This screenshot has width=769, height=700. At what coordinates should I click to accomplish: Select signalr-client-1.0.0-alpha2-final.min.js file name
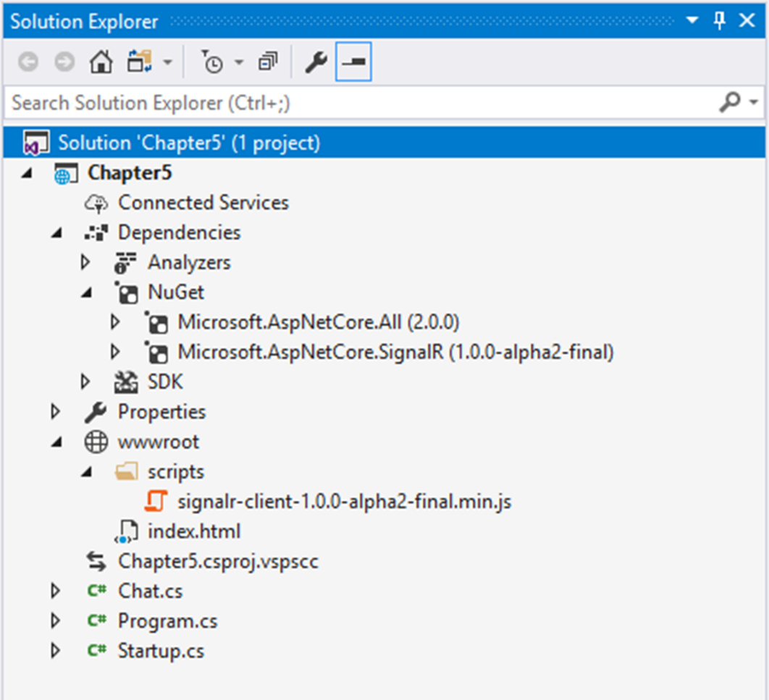pos(344,502)
